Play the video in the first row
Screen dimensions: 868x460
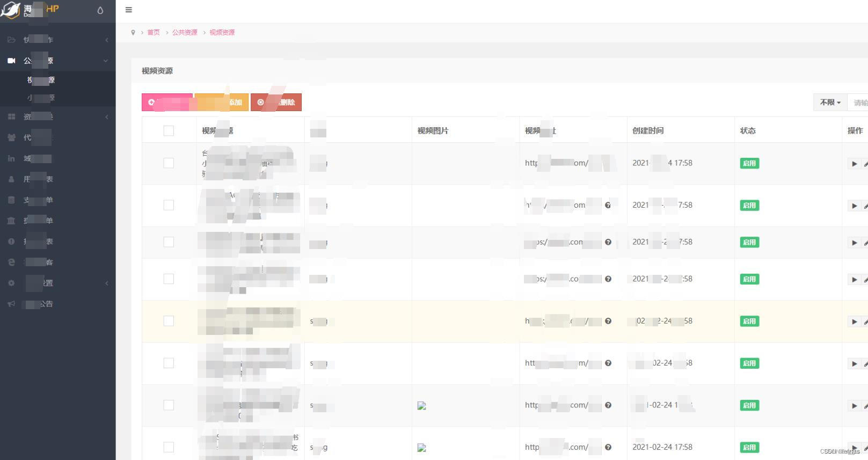tap(854, 164)
